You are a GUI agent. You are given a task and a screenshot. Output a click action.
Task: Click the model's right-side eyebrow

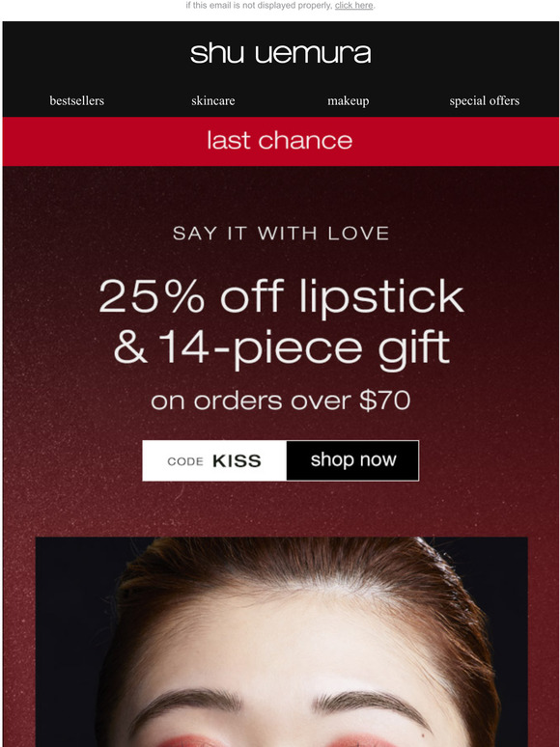(371, 705)
